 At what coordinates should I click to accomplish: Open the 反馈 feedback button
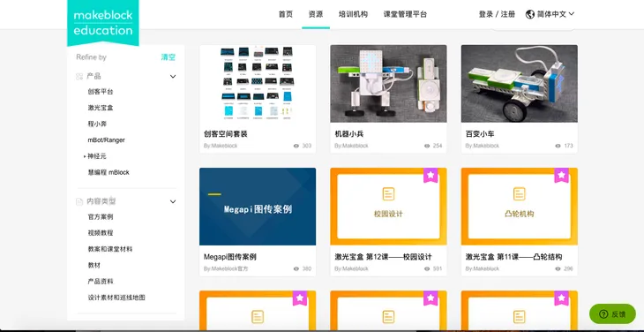(612, 314)
